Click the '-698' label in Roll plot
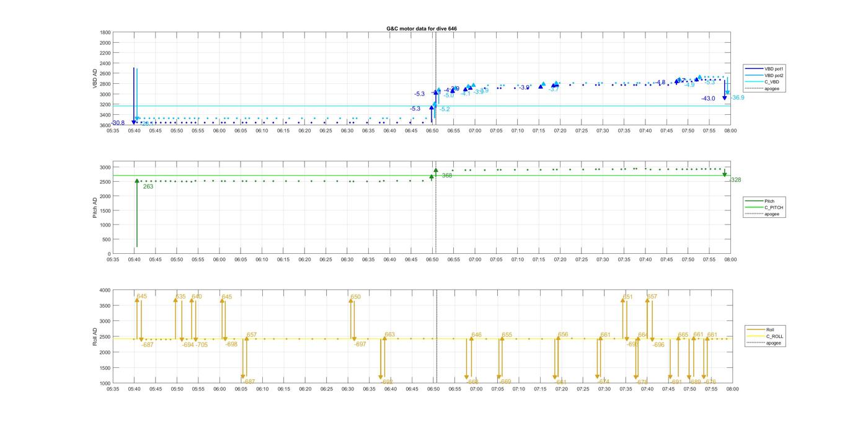Screen dimensions: 868x430 pyautogui.click(x=231, y=344)
